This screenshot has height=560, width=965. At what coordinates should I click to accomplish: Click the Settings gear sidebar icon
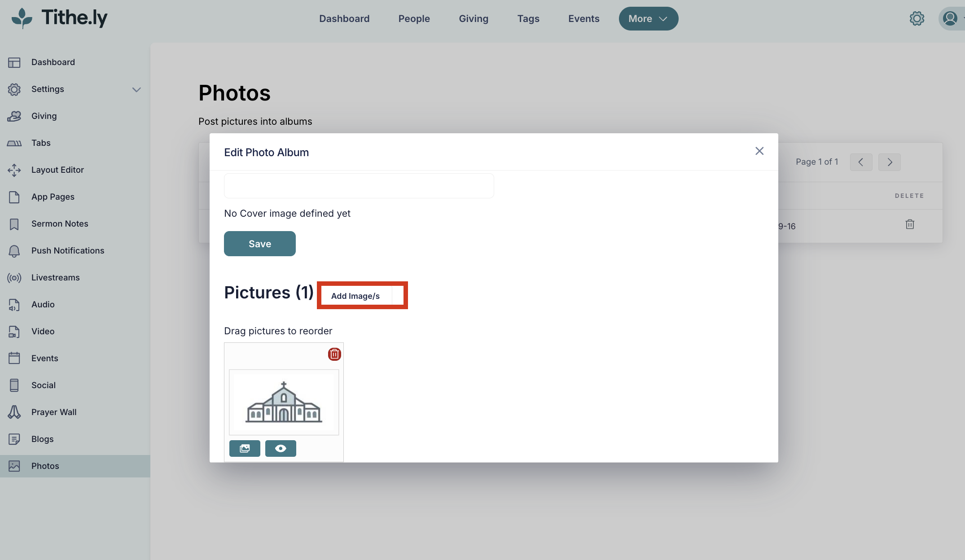click(14, 89)
